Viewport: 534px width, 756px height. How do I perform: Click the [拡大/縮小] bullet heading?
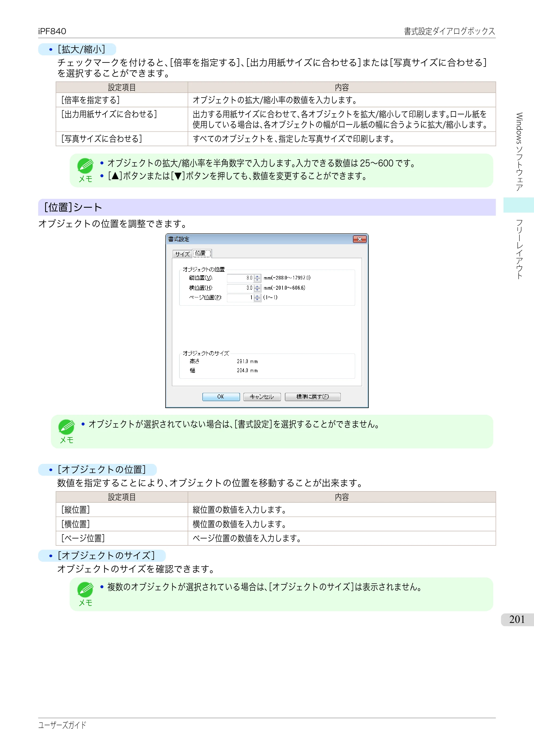tap(82, 49)
